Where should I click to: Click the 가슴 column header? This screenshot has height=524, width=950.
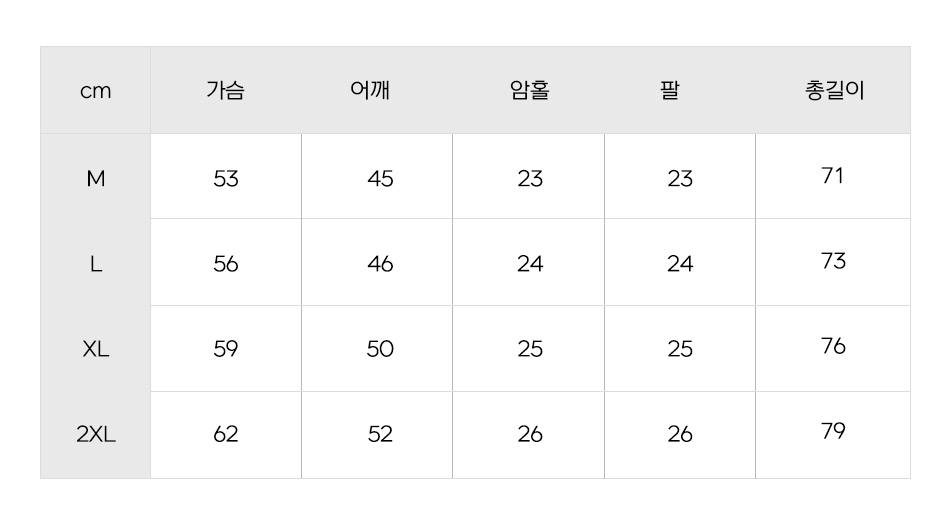(225, 91)
